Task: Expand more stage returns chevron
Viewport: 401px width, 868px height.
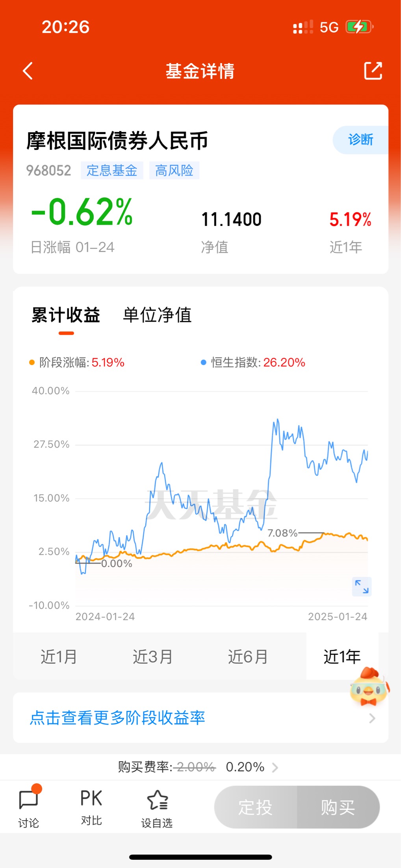Action: [372, 718]
